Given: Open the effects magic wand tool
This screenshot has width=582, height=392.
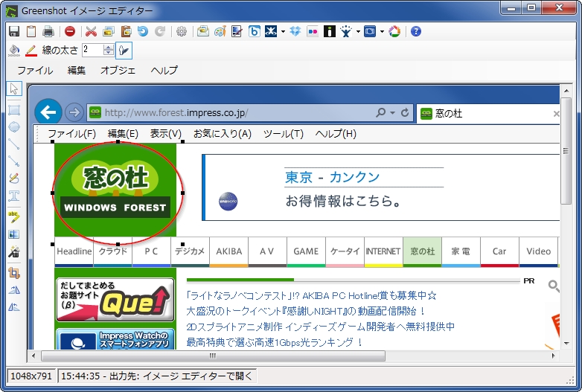Looking at the screenshot, I should tap(14, 251).
